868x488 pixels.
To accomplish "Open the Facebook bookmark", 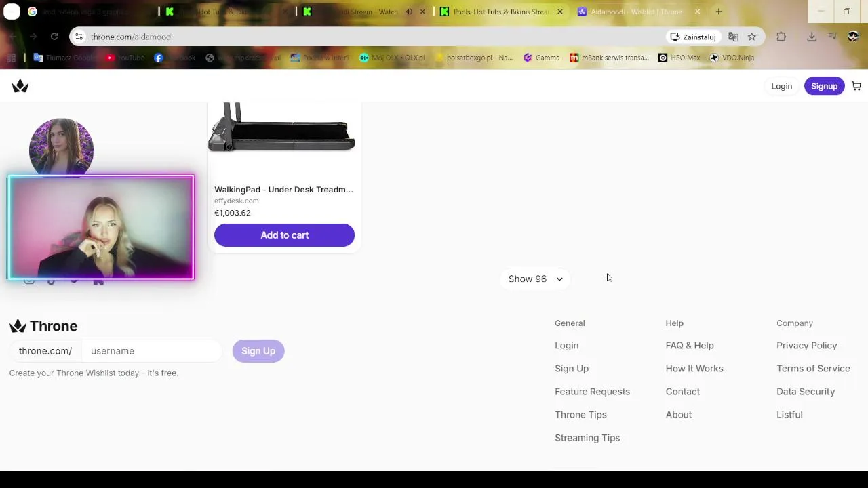I will 175,58.
